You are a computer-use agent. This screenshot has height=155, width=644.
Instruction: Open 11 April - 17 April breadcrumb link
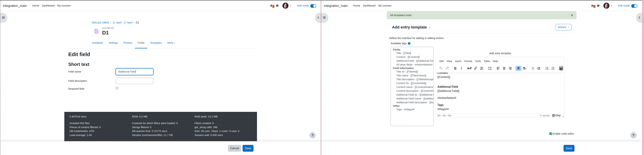pyautogui.click(x=122, y=23)
